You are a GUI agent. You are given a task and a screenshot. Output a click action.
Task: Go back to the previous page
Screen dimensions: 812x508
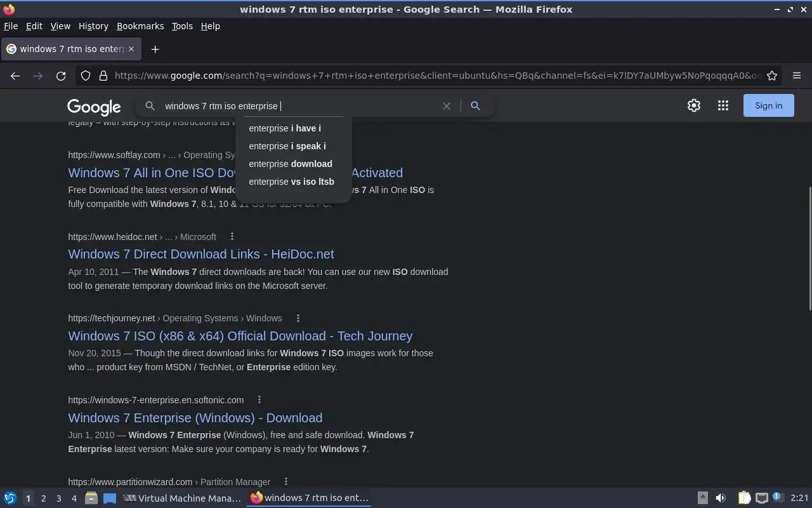pyautogui.click(x=15, y=76)
